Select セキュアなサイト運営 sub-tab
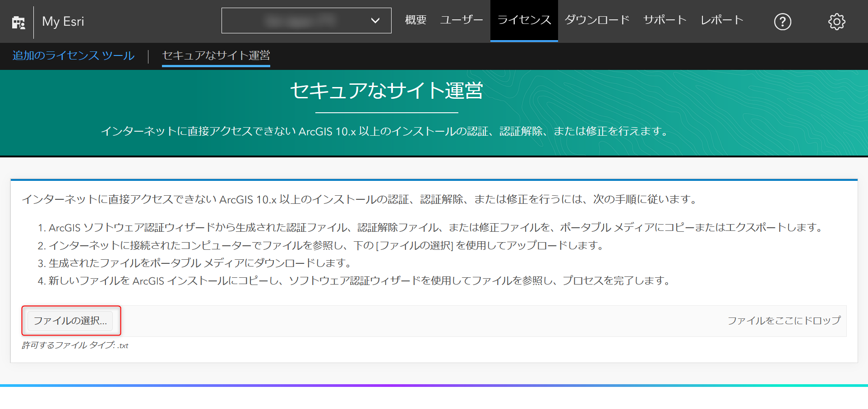 click(216, 55)
